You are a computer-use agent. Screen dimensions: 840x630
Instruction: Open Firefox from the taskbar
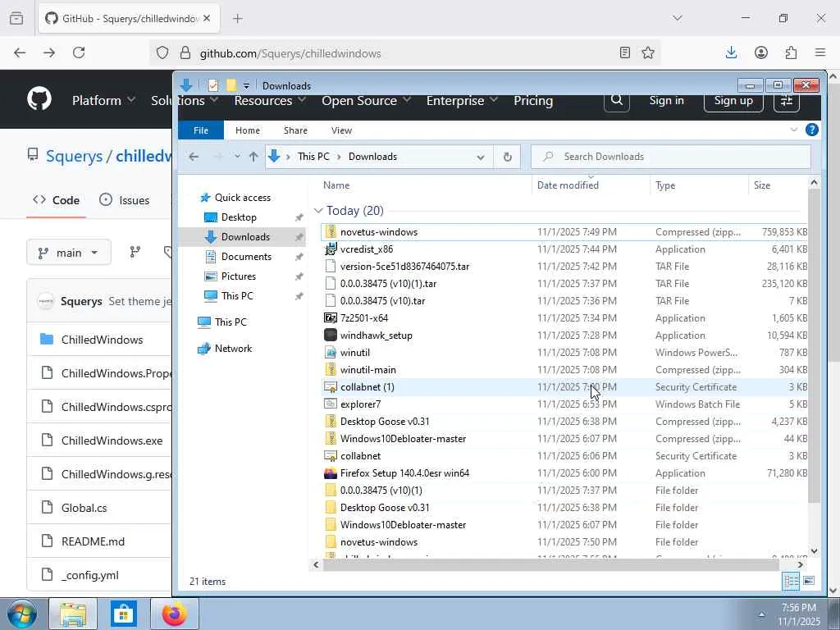tap(174, 614)
